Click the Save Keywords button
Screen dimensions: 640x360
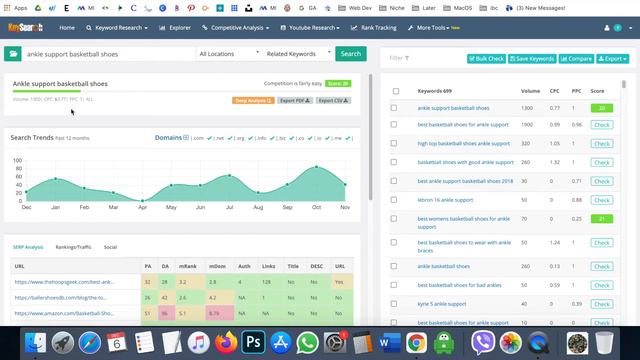tap(532, 59)
